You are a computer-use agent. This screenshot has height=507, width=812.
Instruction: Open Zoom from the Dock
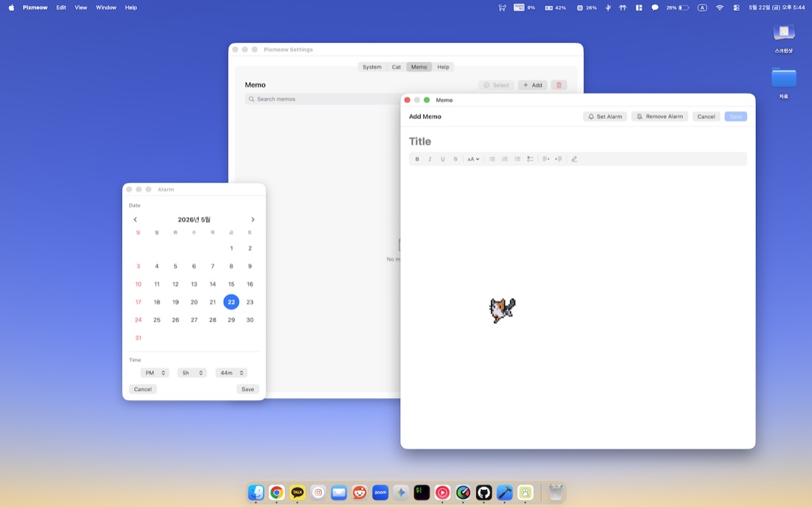pyautogui.click(x=380, y=492)
